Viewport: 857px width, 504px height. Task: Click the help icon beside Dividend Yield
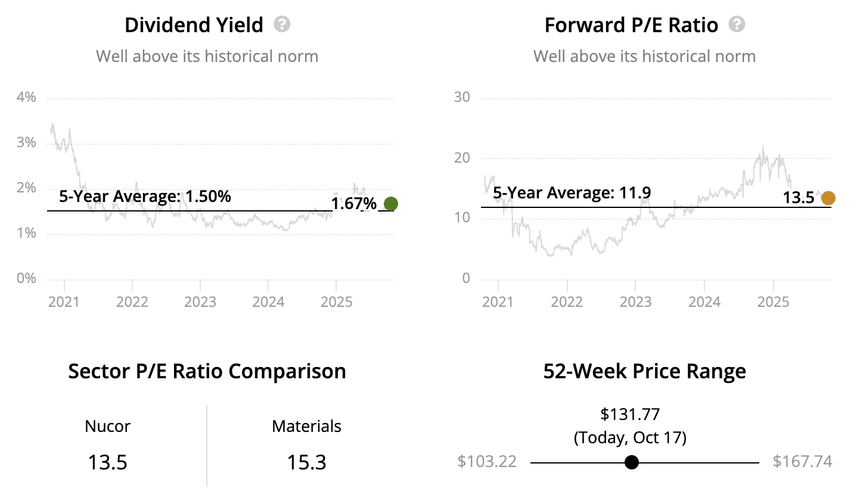pos(282,24)
